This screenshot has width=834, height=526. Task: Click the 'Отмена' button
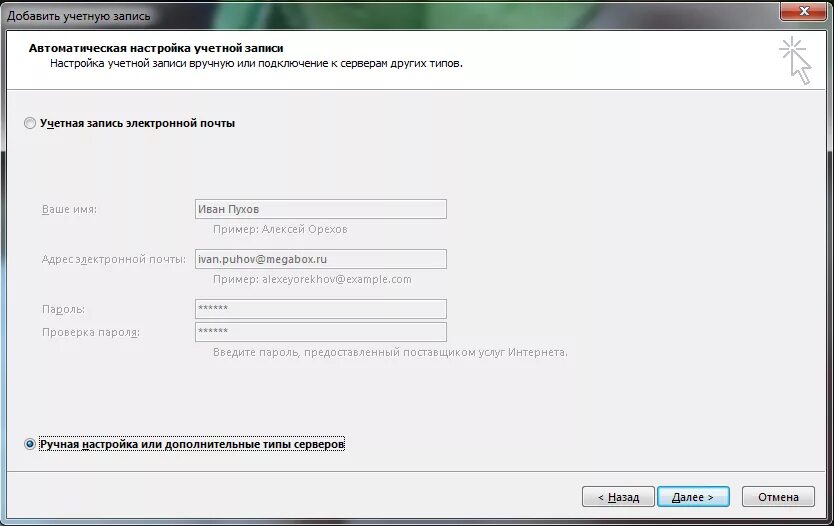(x=778, y=497)
